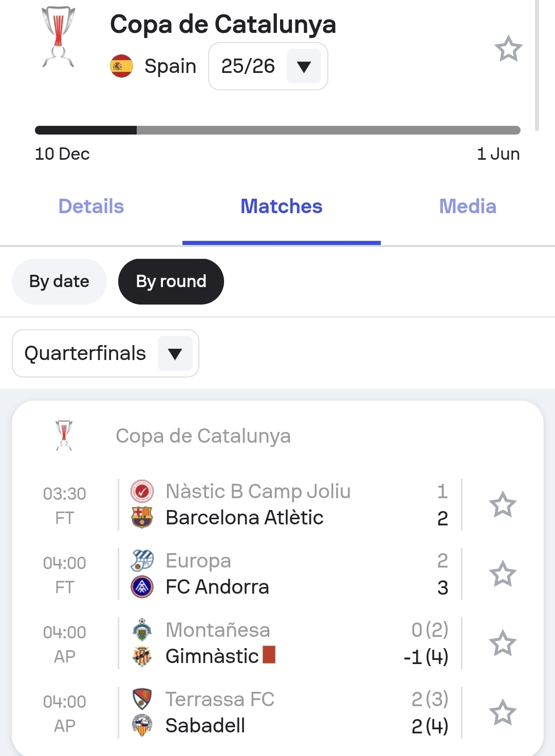Open the Media tab
The image size is (555, 756).
[x=467, y=206]
